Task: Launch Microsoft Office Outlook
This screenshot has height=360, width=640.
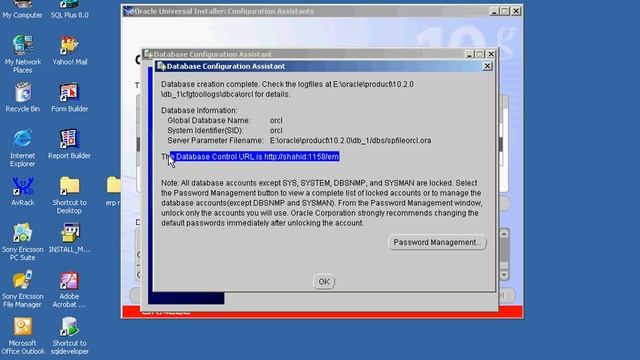Action: 22,336
